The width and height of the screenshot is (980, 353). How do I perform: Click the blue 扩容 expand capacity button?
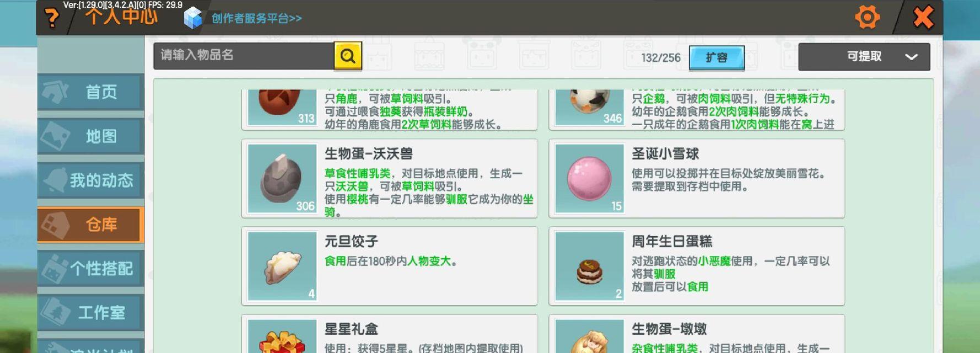click(x=717, y=57)
